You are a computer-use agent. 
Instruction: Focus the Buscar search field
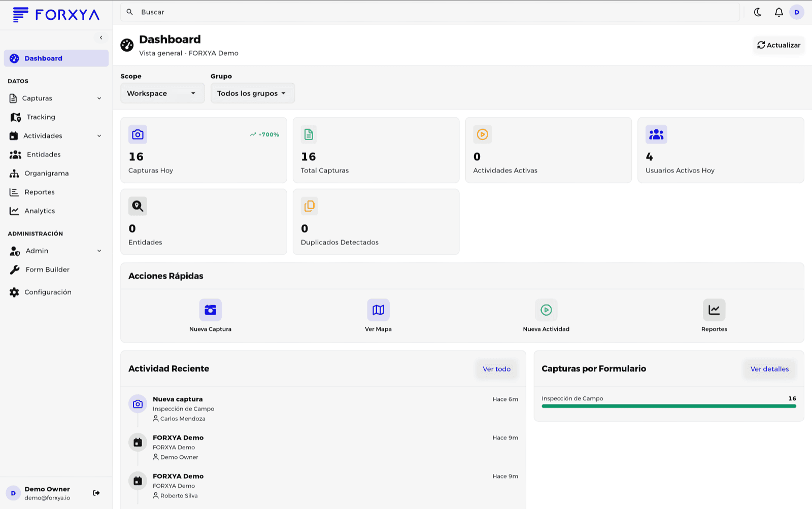coord(430,12)
